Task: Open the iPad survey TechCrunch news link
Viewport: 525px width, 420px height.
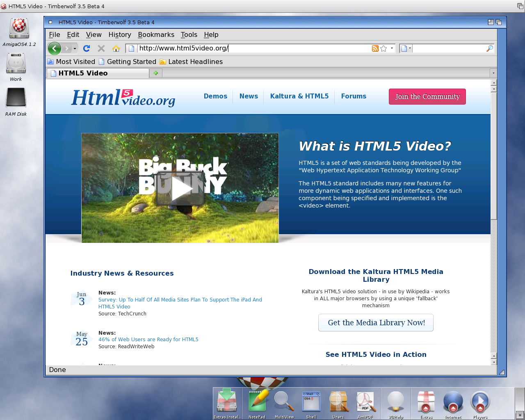Action: coord(180,303)
